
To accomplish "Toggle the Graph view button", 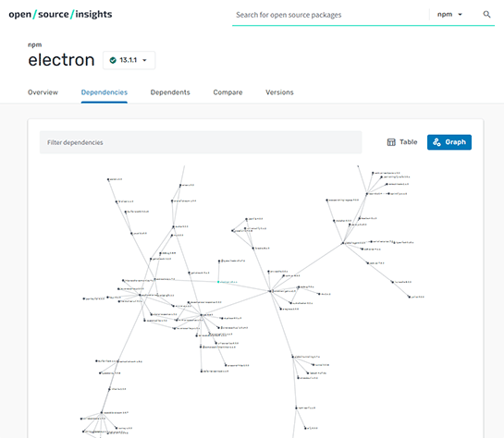I will click(x=449, y=142).
